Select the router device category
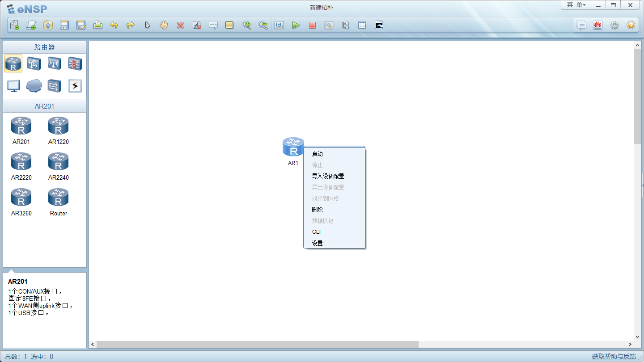 (x=13, y=63)
